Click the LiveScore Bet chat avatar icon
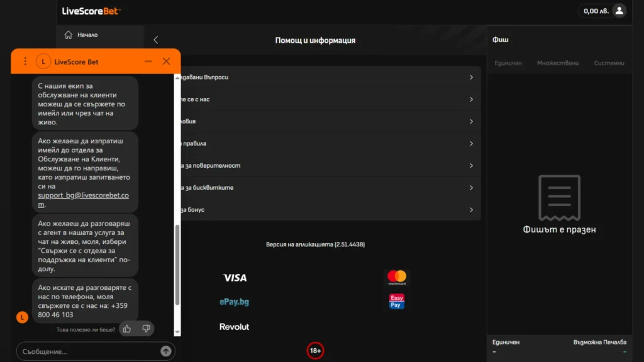The image size is (644, 362). tap(43, 62)
